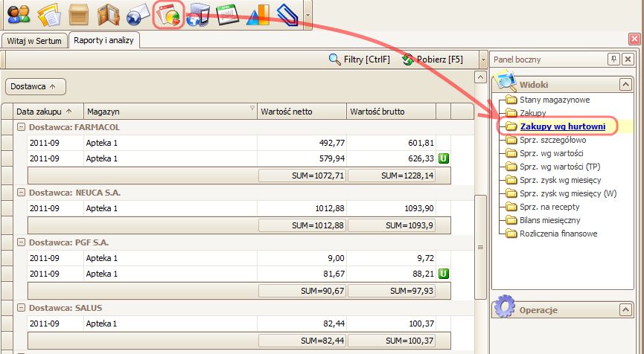The image size is (644, 354).
Task: Click the green calendar toolbar icon
Action: click(228, 13)
